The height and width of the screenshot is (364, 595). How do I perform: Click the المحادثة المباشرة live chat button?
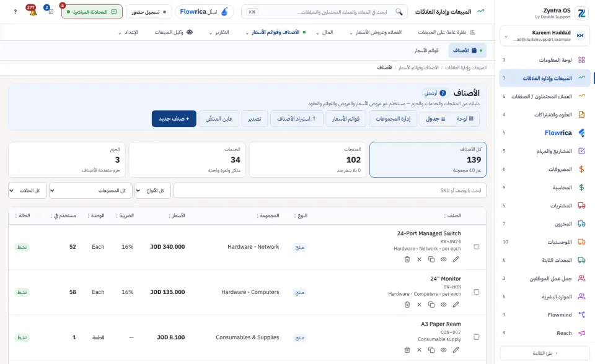tap(92, 12)
